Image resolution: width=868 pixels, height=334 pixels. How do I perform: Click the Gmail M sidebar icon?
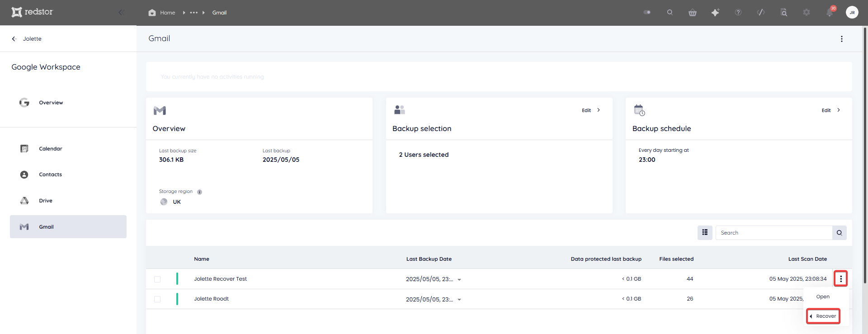[x=24, y=227]
